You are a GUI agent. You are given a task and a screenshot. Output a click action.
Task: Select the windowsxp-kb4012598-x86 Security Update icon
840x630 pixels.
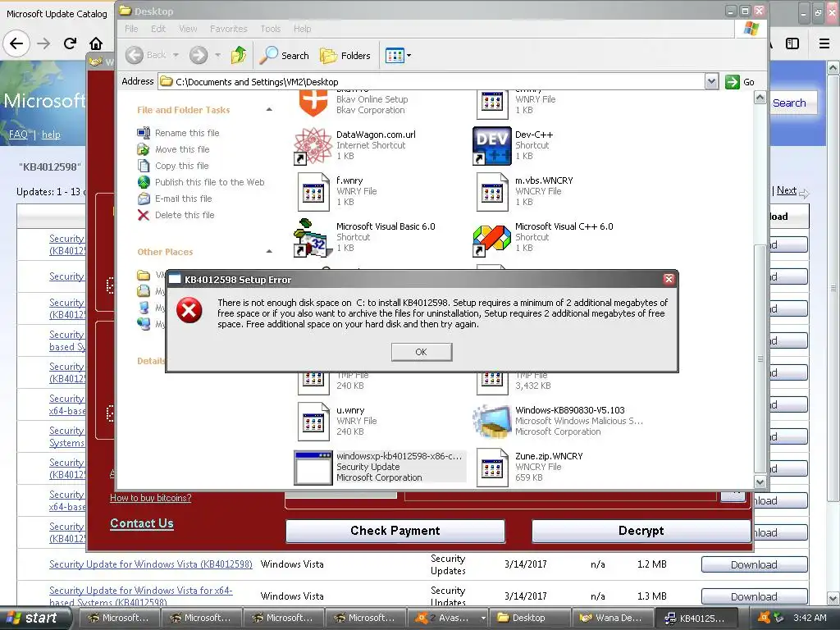point(313,467)
